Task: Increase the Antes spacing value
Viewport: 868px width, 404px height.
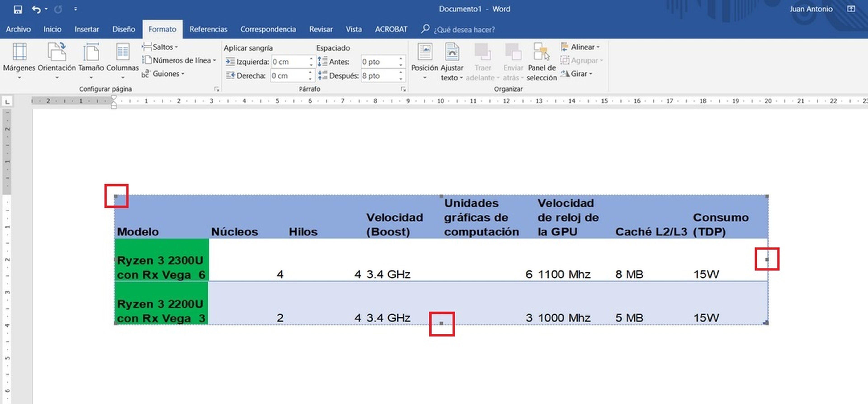Action: (401, 59)
